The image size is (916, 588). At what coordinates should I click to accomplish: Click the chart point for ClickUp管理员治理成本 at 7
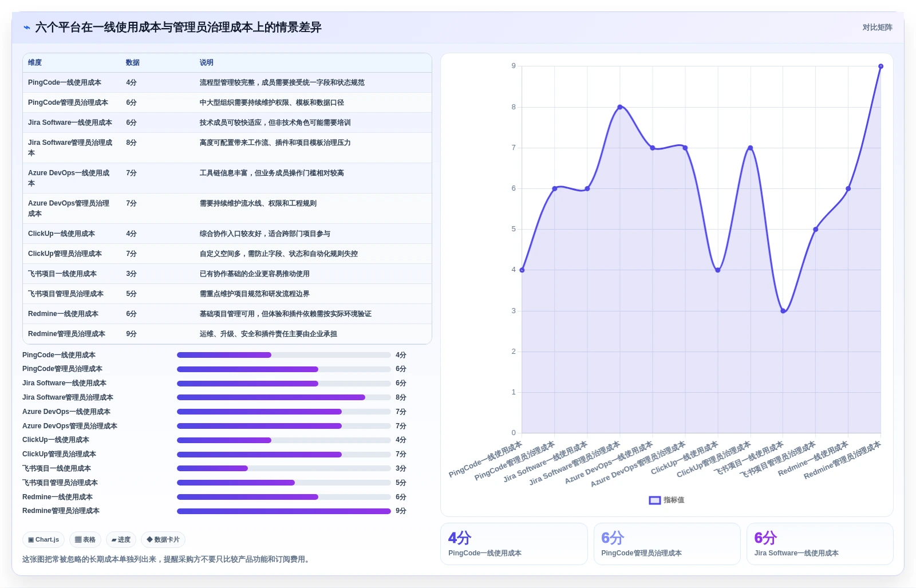click(751, 148)
